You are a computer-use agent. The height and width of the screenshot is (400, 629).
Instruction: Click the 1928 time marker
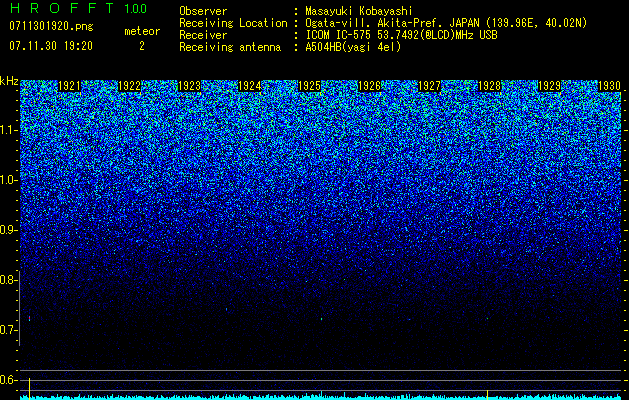pyautogui.click(x=490, y=86)
